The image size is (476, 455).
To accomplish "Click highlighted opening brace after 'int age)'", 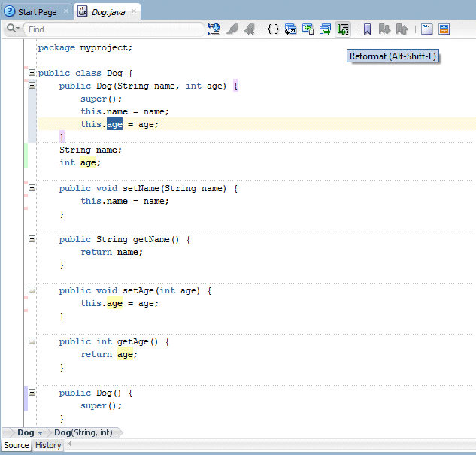I will (235, 86).
